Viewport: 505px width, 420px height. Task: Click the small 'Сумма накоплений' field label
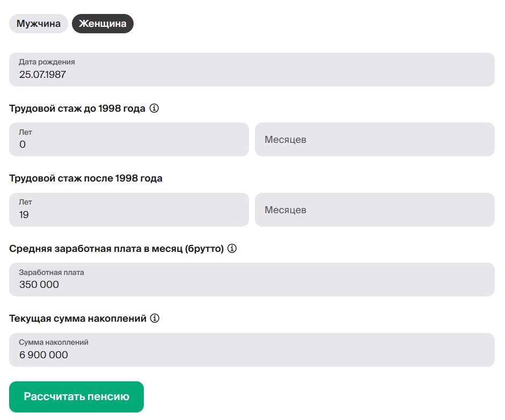click(54, 342)
